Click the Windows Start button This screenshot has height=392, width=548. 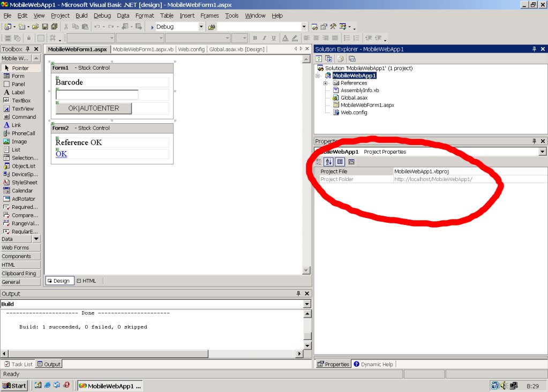[x=14, y=386]
